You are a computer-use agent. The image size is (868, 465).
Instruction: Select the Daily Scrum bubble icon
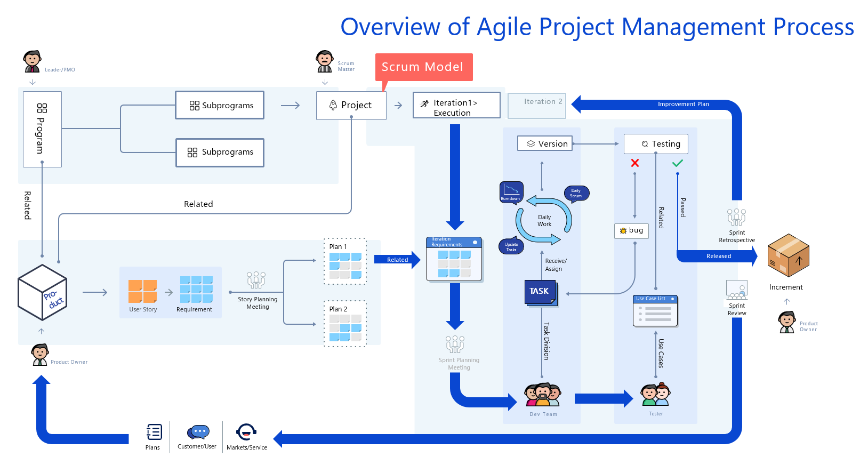click(x=576, y=193)
